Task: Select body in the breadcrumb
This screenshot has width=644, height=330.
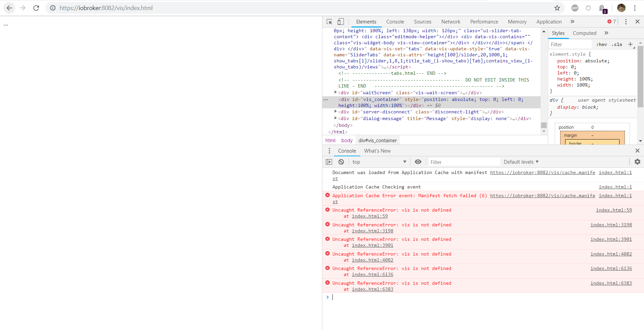Action: point(347,141)
